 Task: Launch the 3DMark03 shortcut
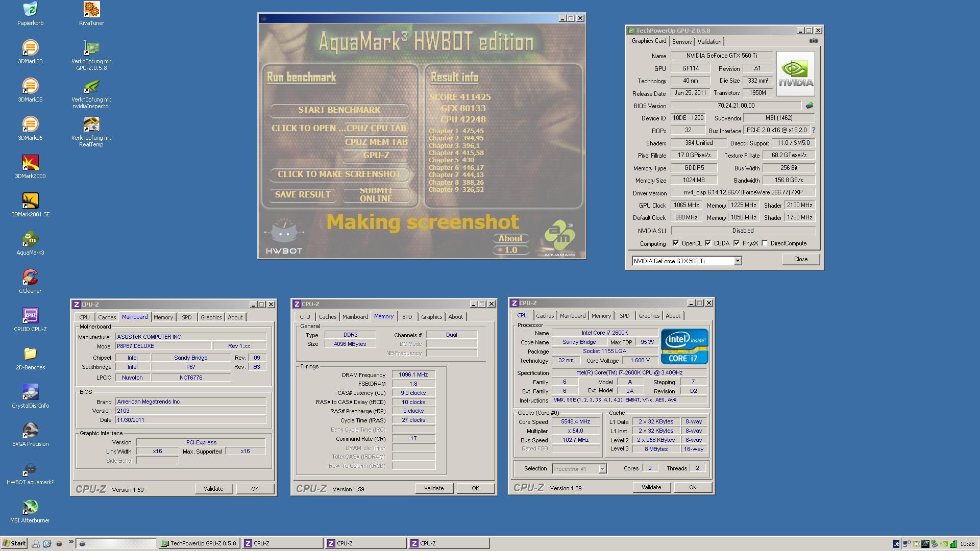[x=30, y=47]
